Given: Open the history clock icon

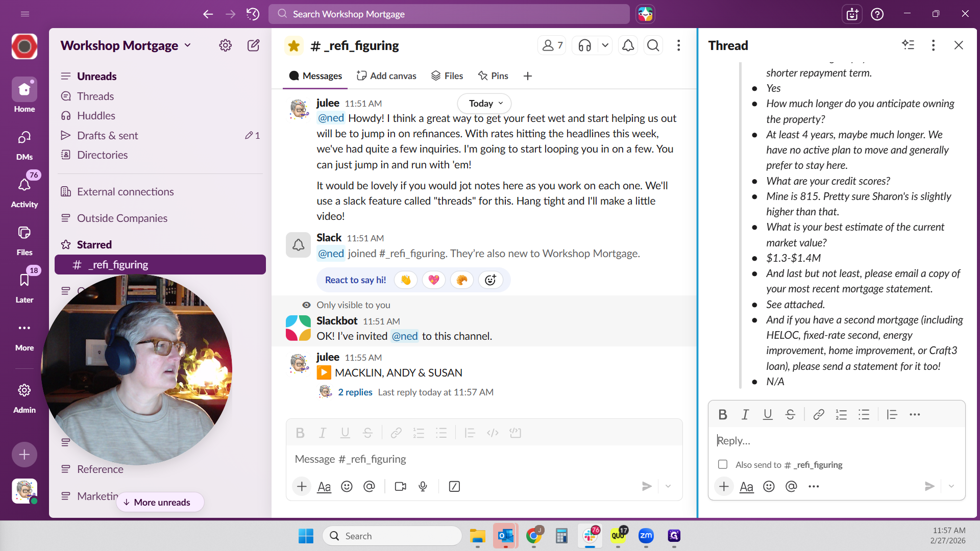Looking at the screenshot, I should pos(253,14).
